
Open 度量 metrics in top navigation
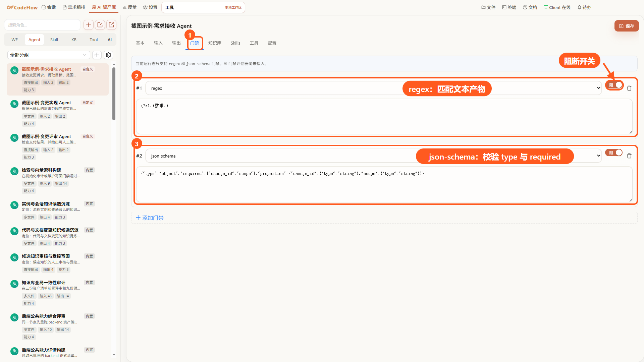coord(129,7)
